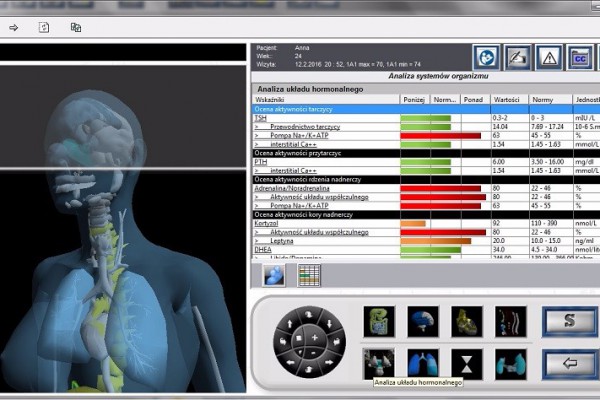Open the digestive system icon
The image size is (600, 400).
(379, 321)
